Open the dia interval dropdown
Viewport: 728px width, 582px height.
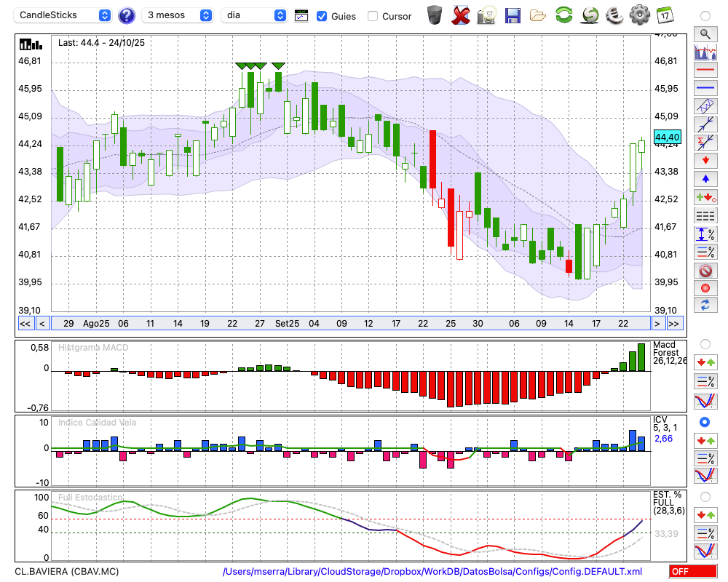coord(254,15)
